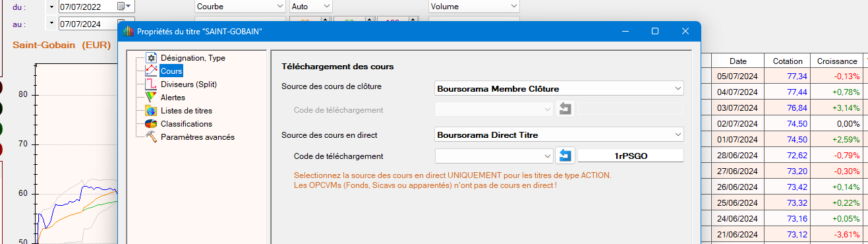Click the greyed-out code transfer arrow button
Image resolution: width=868 pixels, height=244 pixels.
[565, 109]
